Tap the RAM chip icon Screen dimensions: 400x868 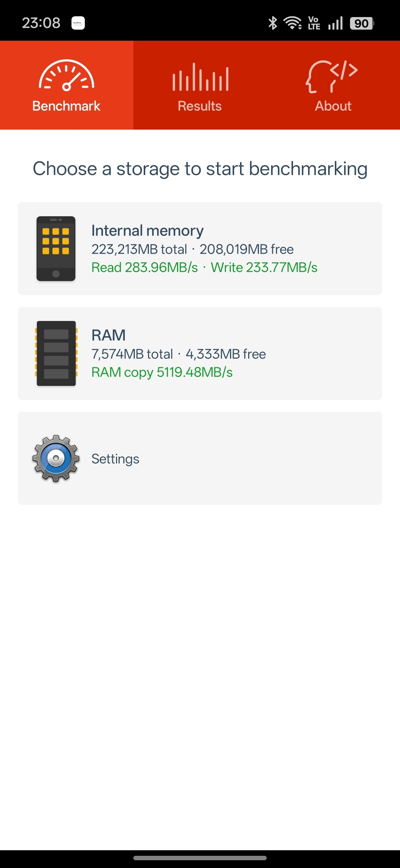tap(56, 354)
